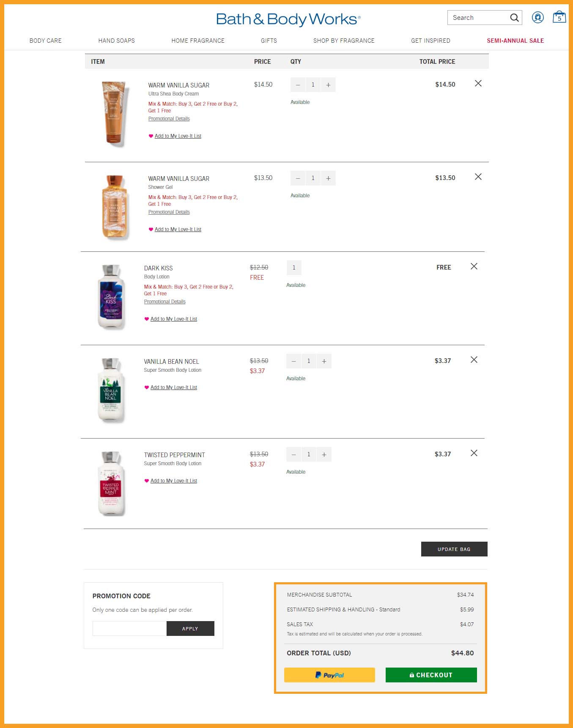This screenshot has height=728, width=573.
Task: Decrease quantity of Warm Vanilla Shower Gel
Action: click(x=298, y=178)
